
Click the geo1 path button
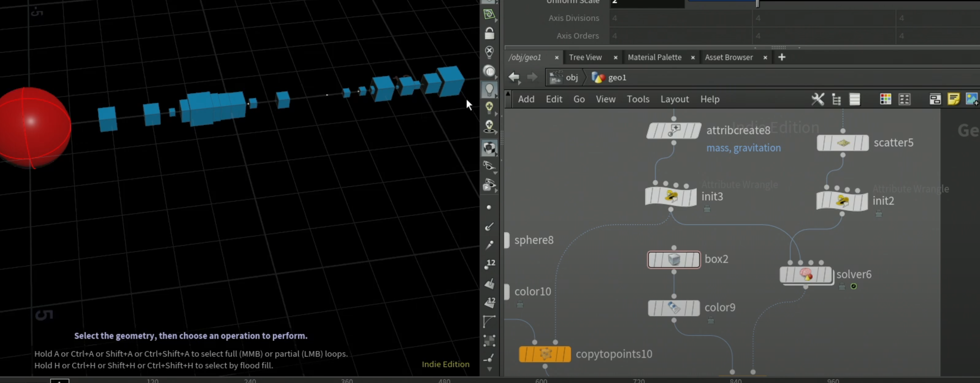point(609,78)
